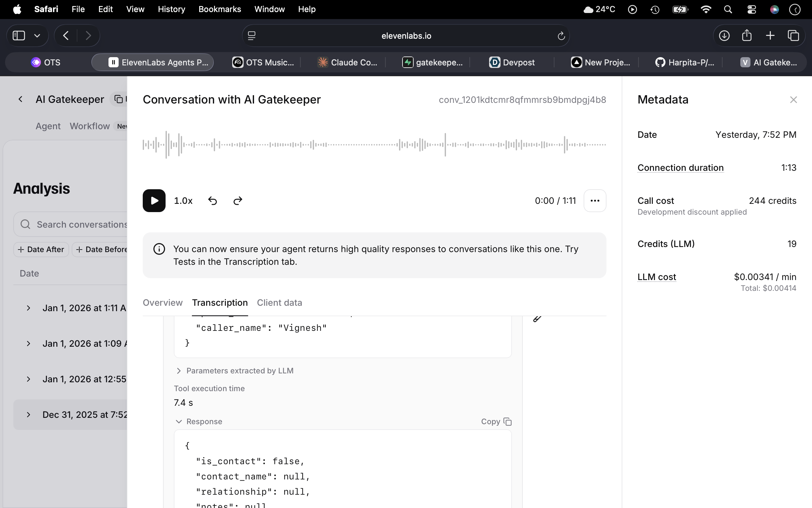Click the LLM cost label
The image size is (812, 508).
657,277
